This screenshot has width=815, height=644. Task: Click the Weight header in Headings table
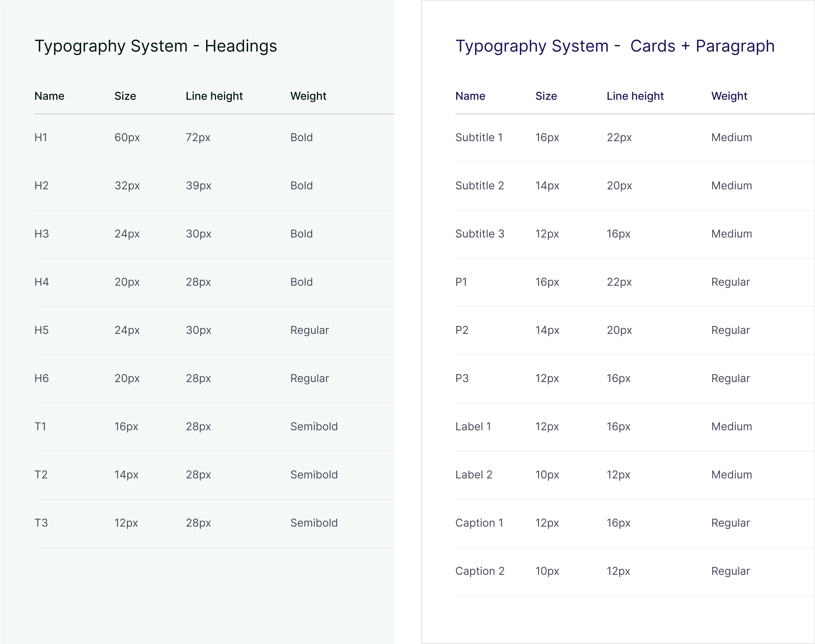(x=308, y=97)
